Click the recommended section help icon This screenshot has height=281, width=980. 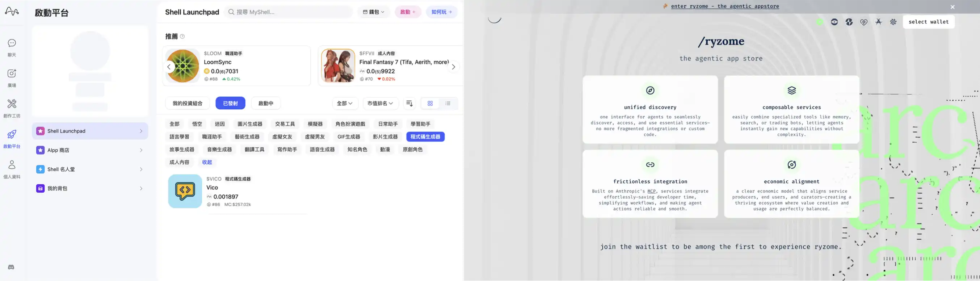(x=182, y=37)
